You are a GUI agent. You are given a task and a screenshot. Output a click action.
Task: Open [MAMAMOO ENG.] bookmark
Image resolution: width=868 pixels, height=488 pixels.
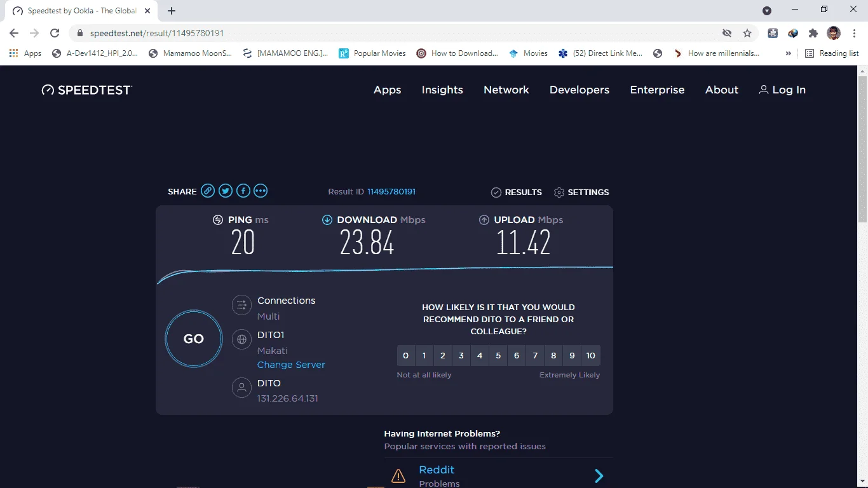click(x=285, y=53)
